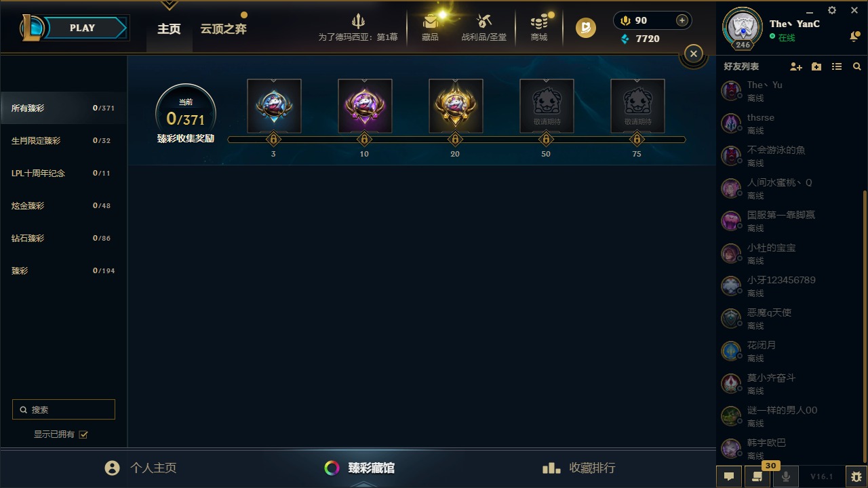Screen dimensions: 868x488
Task: Open the friends list view options
Action: pyautogui.click(x=837, y=66)
